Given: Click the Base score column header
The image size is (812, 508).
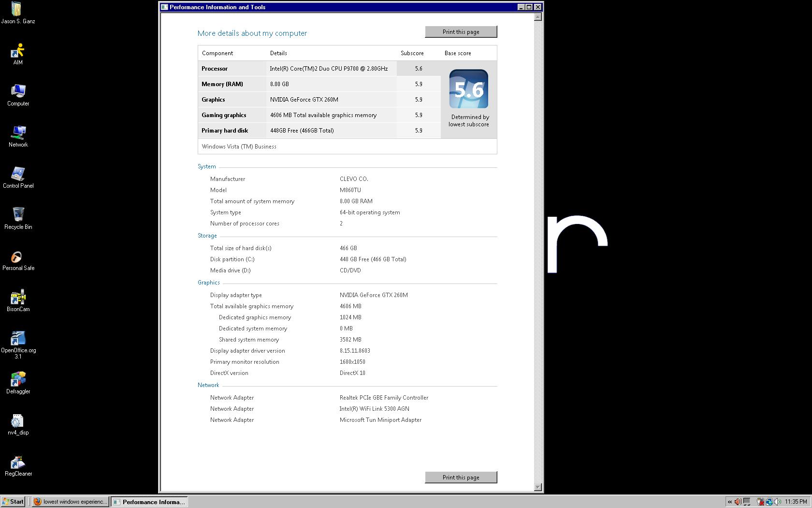Looking at the screenshot, I should (x=458, y=53).
